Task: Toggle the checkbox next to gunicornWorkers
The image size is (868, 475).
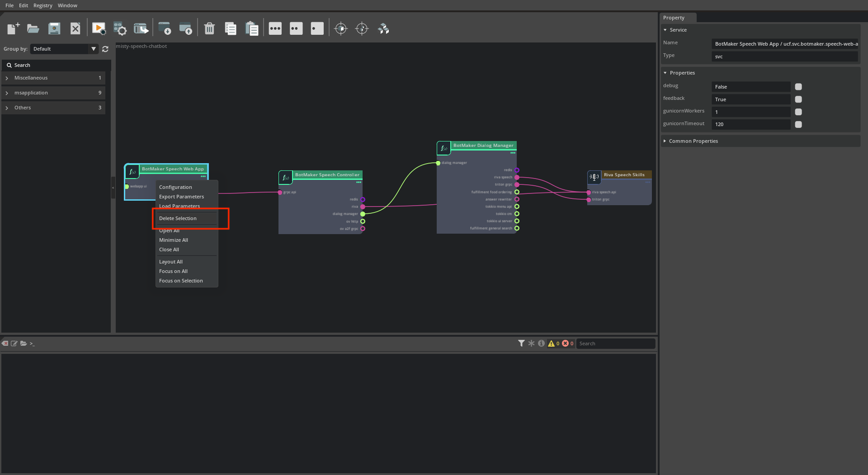Action: click(798, 112)
